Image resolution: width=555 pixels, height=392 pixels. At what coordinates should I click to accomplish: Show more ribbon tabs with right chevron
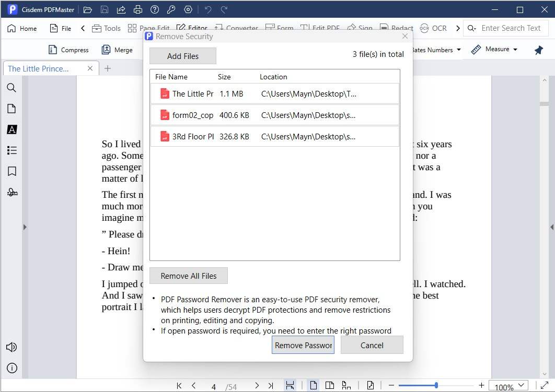tap(458, 28)
